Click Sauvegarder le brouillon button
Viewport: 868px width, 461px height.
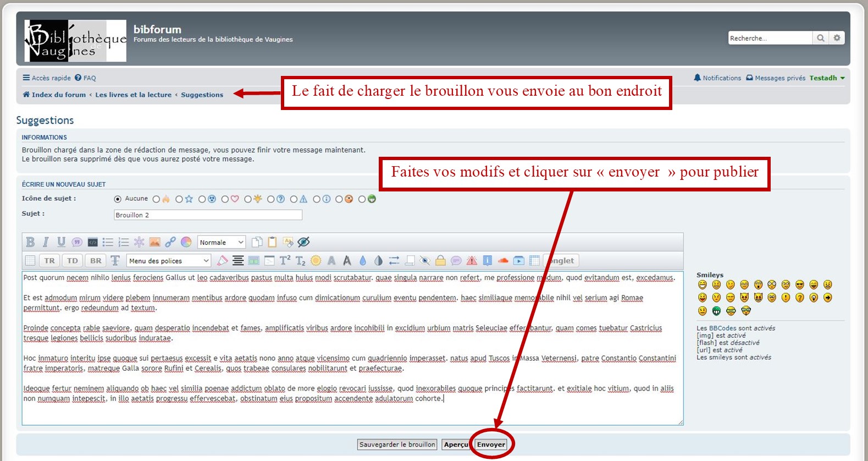tap(397, 444)
